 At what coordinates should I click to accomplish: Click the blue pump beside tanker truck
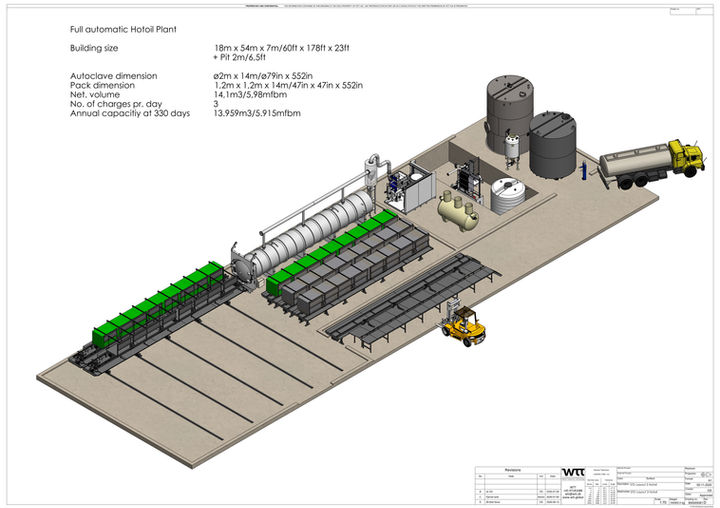click(584, 170)
